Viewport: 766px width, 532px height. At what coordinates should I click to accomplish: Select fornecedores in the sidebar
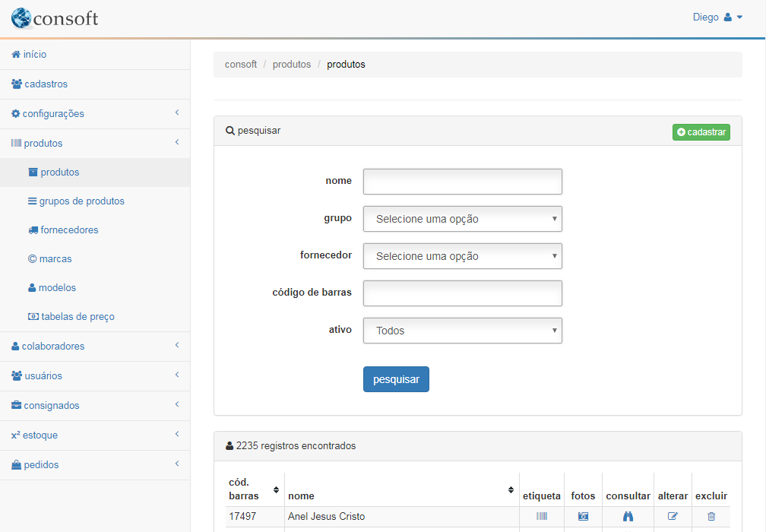(69, 230)
